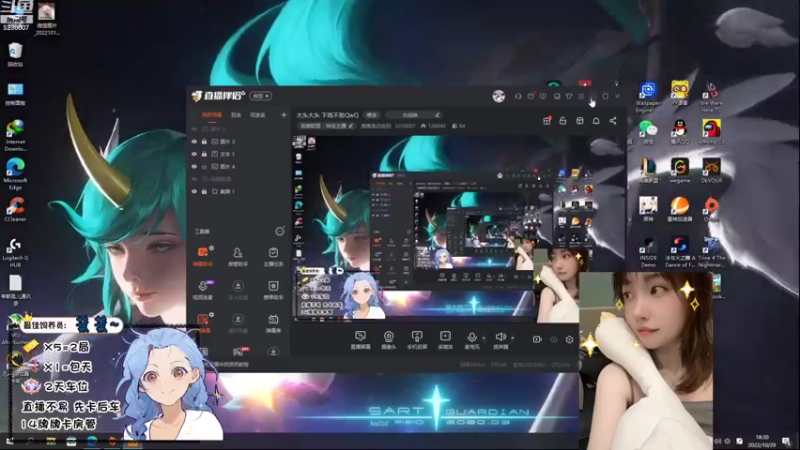Toggle lock icon of 图片 2 layer
Image resolution: width=800 pixels, height=450 pixels.
tap(204, 141)
